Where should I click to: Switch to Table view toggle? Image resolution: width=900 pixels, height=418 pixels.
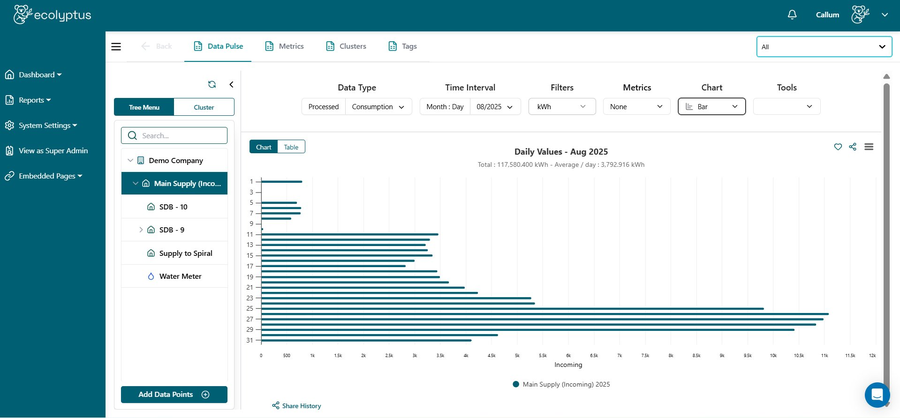pyautogui.click(x=291, y=147)
